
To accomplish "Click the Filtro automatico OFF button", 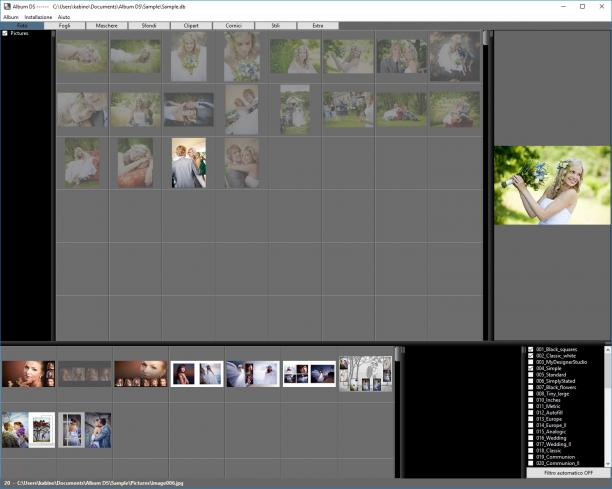I will 568,473.
